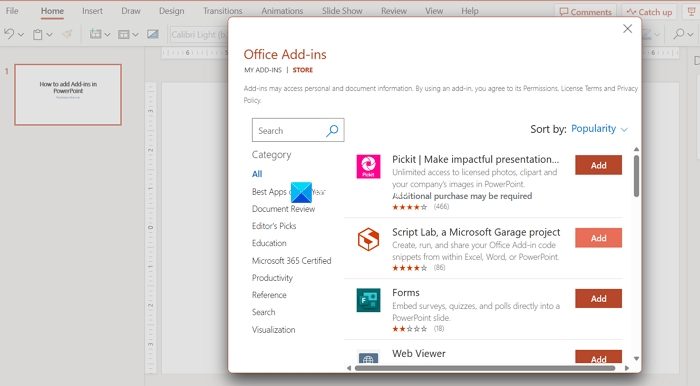The image size is (700, 386).
Task: Expand the Paste options dropdown arrow
Action: point(49,34)
